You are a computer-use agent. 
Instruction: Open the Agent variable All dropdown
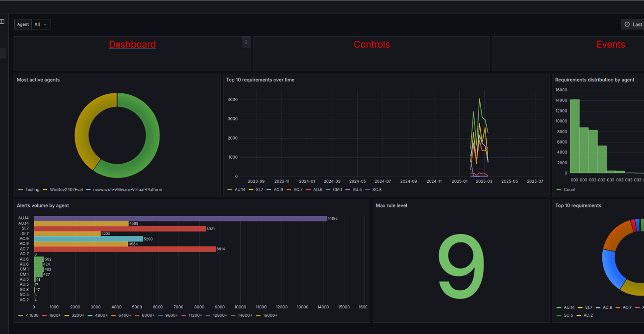[x=41, y=24]
